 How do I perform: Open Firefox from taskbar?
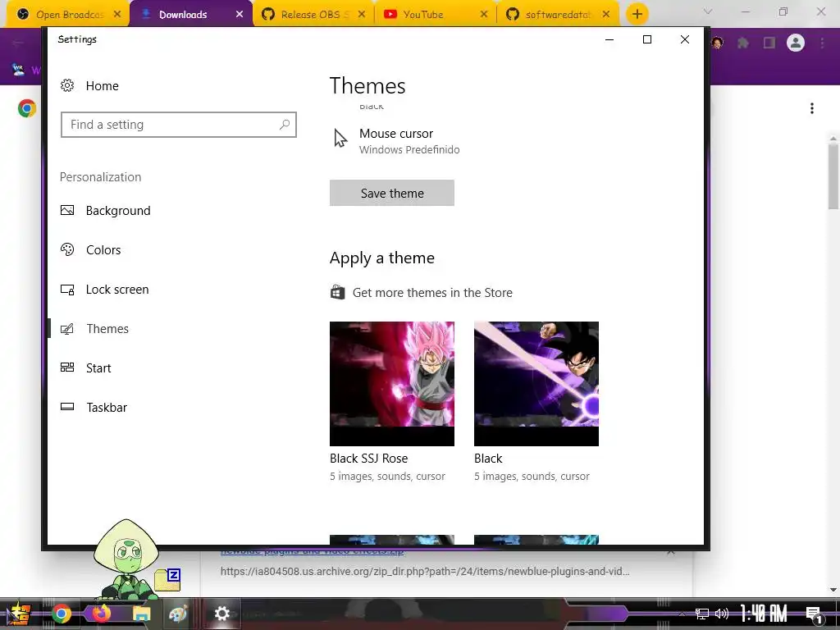[101, 614]
